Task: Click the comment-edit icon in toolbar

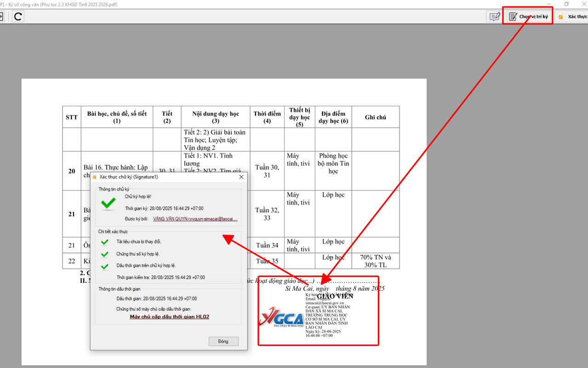Action: pos(495,17)
